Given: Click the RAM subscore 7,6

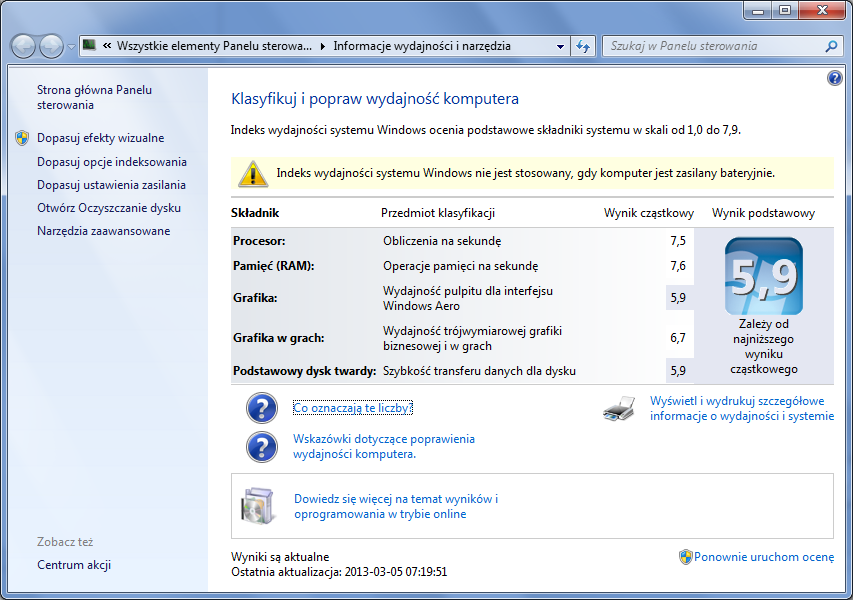Looking at the screenshot, I should (678, 265).
